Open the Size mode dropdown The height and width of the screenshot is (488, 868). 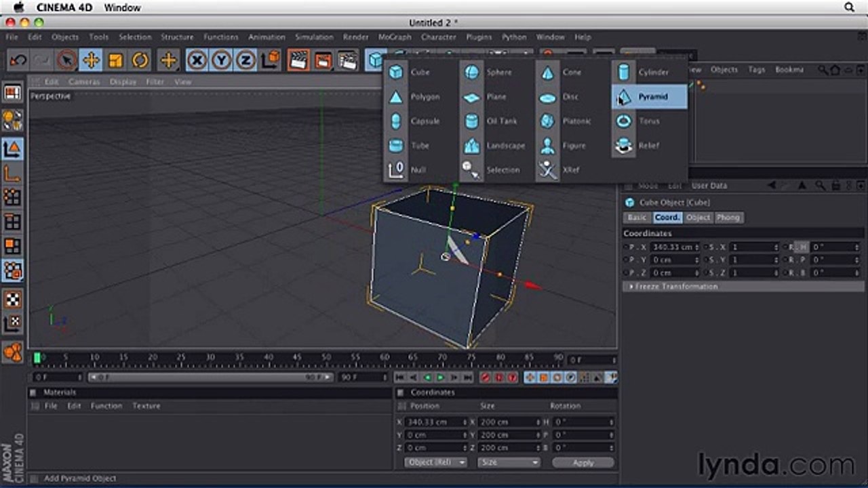(509, 462)
